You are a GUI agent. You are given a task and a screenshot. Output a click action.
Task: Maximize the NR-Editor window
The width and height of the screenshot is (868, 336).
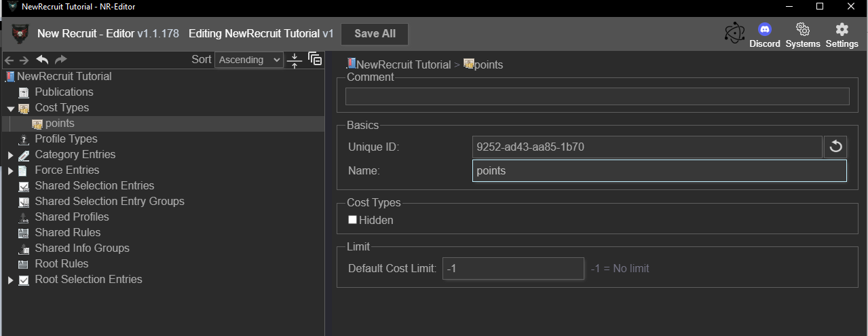pos(820,6)
